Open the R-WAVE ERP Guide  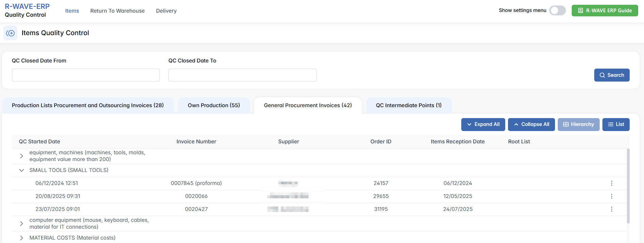pyautogui.click(x=604, y=11)
